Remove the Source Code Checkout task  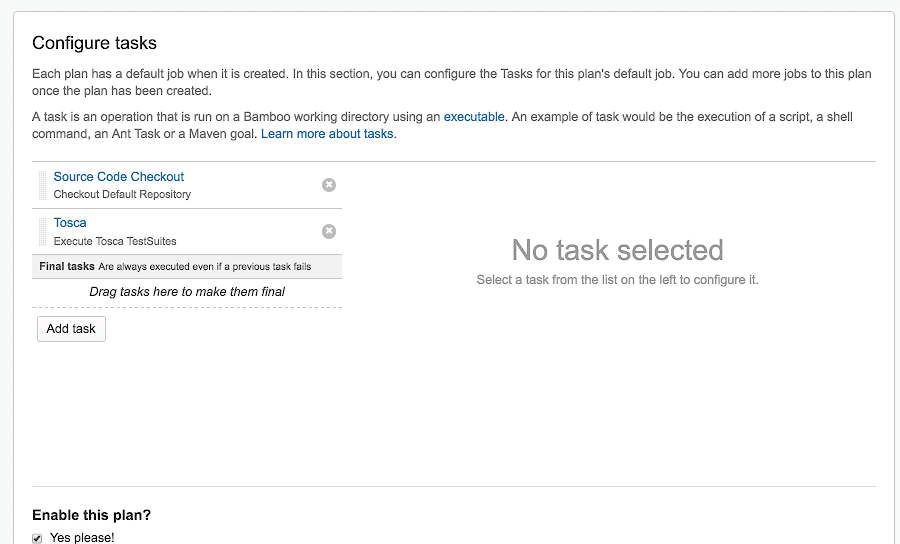pos(329,185)
